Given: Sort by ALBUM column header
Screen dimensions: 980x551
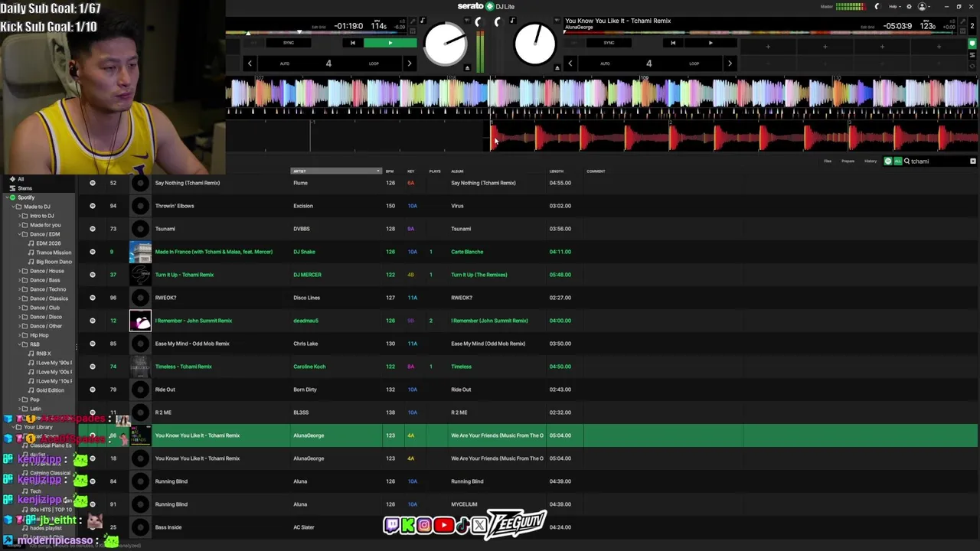Looking at the screenshot, I should pos(458,171).
